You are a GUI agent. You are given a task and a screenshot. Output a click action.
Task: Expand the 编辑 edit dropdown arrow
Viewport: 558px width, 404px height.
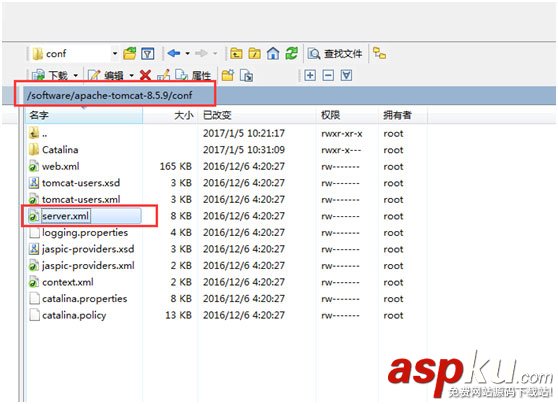click(131, 75)
